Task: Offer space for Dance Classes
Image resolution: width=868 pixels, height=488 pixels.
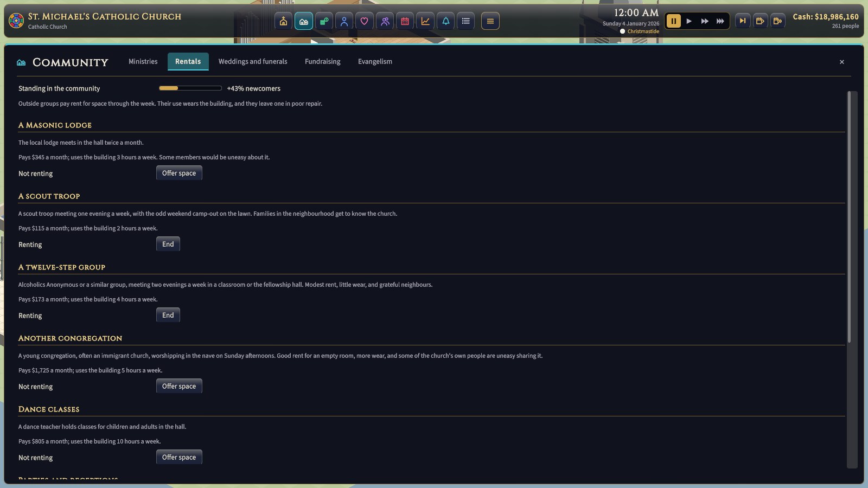Action: point(179,457)
